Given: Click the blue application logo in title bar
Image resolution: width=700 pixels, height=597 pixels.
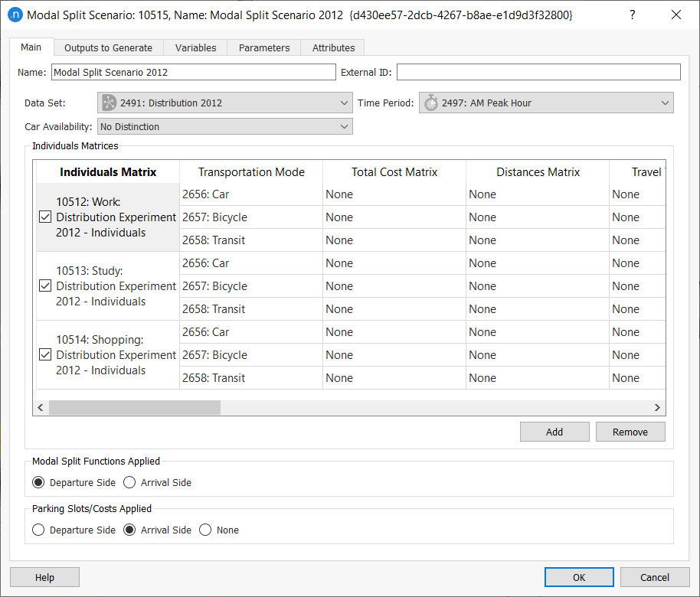Looking at the screenshot, I should tap(15, 15).
